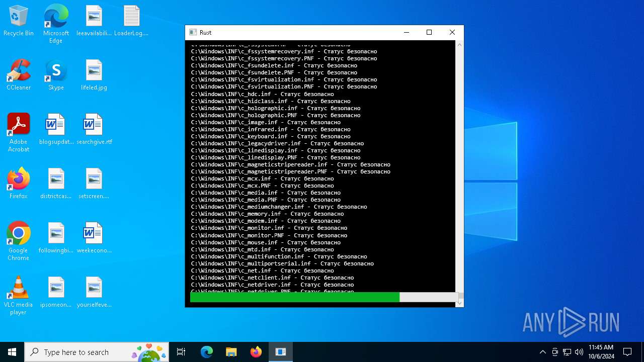Open VLC media player shortcut
The width and height of the screenshot is (644, 362).
click(19, 296)
